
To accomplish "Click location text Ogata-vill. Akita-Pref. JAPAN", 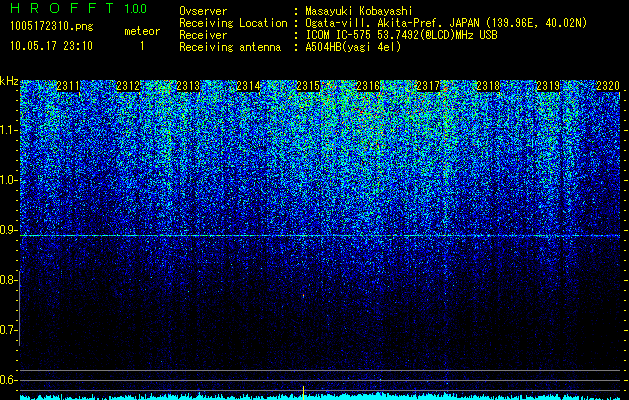I will tap(392, 23).
